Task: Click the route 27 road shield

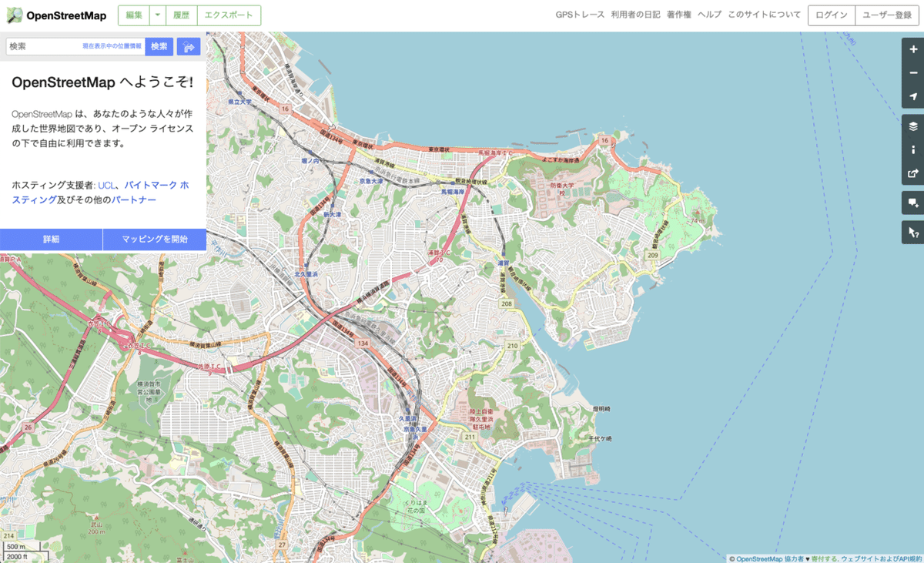Action: (x=282, y=545)
